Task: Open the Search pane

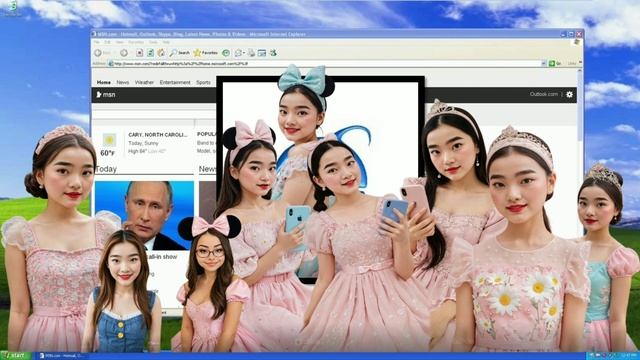Action: pos(180,53)
